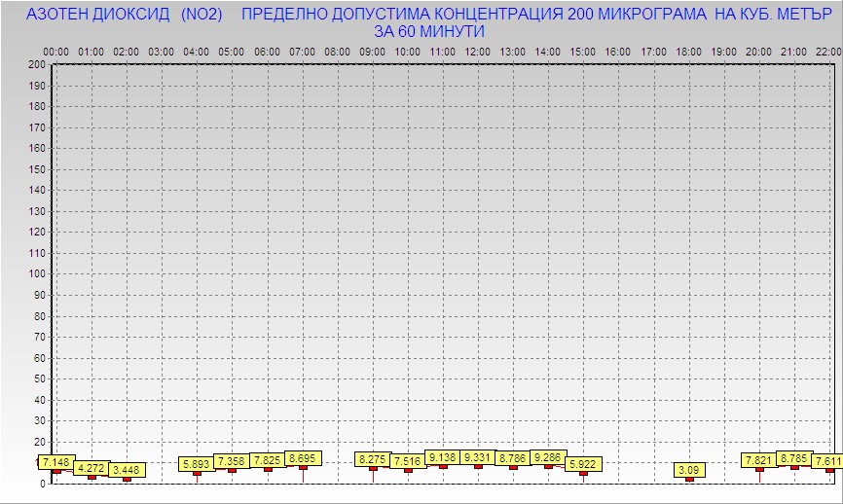The height and width of the screenshot is (504, 843).
Task: Select the 8.275 data label
Action: (x=373, y=458)
